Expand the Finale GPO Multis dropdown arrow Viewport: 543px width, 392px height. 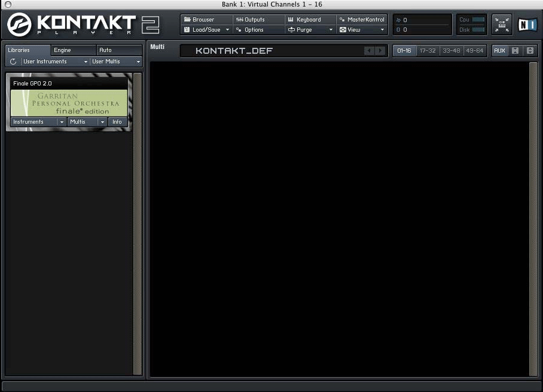point(102,122)
